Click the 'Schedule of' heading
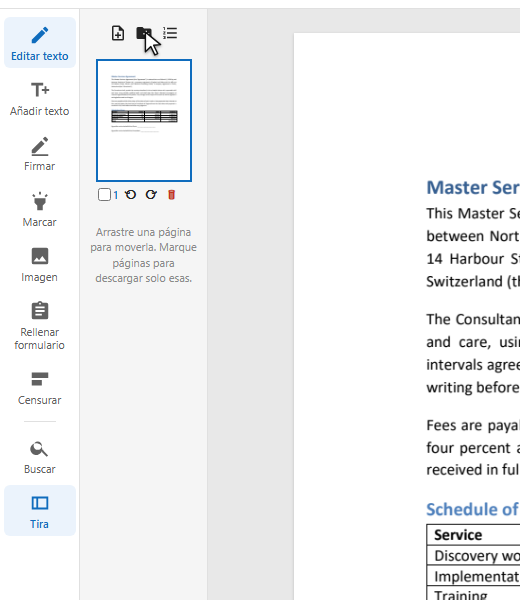 473,510
